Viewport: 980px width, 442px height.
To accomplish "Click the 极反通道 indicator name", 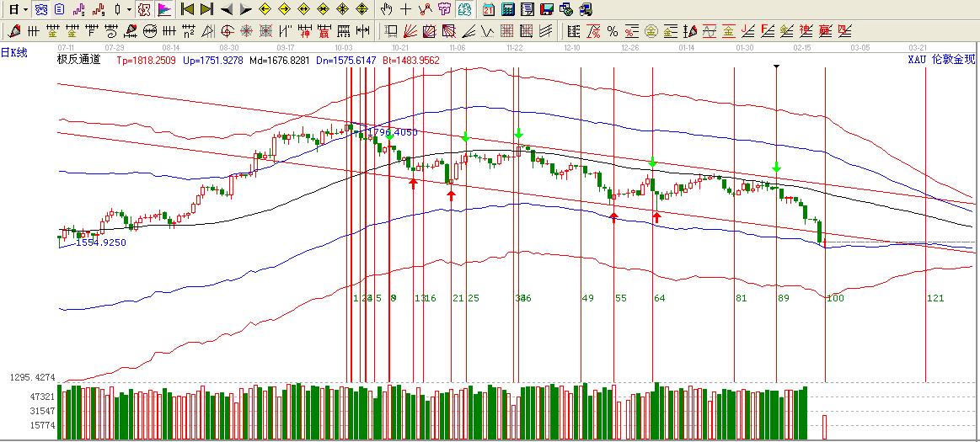I will coord(78,60).
